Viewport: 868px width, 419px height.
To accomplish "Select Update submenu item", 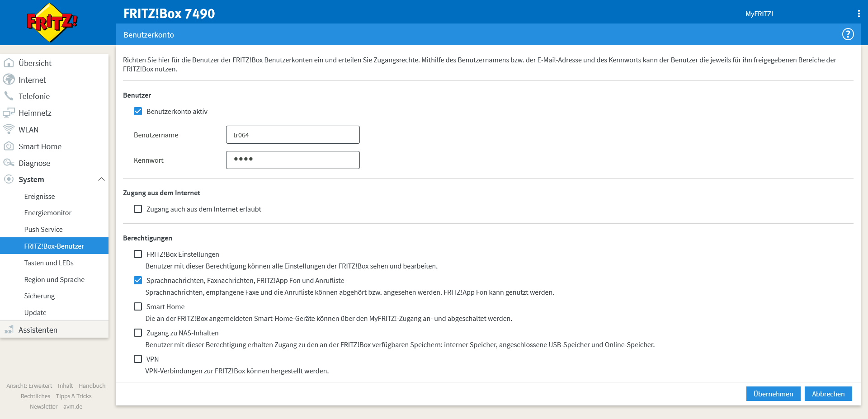I will (54, 312).
